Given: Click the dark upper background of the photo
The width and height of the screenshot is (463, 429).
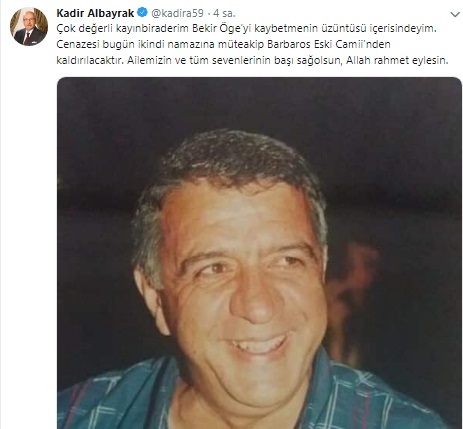Looking at the screenshot, I should click(259, 107).
